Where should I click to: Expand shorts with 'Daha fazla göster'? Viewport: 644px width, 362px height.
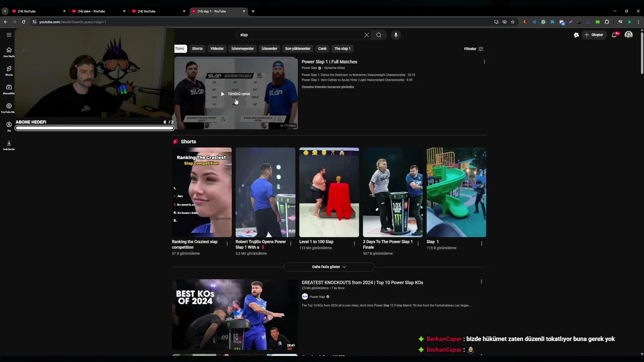[x=329, y=267]
